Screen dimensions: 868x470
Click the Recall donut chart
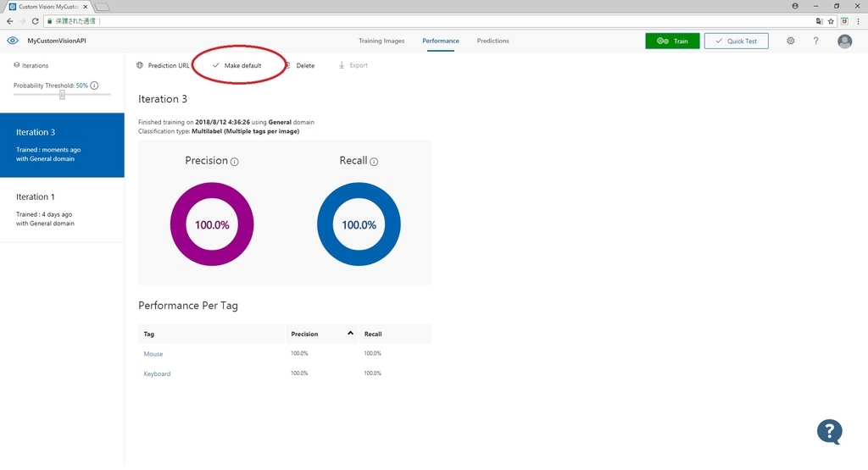tap(359, 224)
